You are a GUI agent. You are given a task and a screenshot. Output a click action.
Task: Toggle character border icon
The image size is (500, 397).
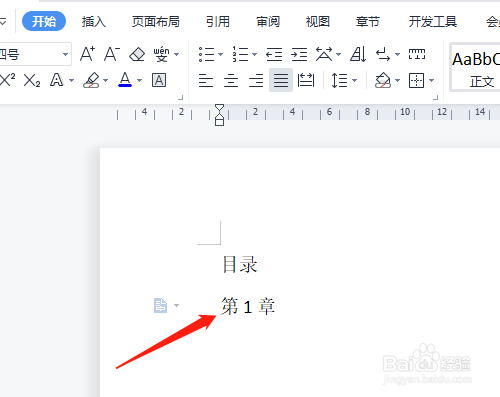click(x=159, y=80)
